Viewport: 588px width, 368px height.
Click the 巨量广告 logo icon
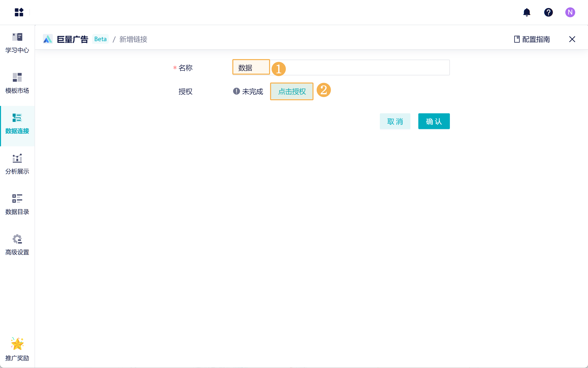coord(48,39)
